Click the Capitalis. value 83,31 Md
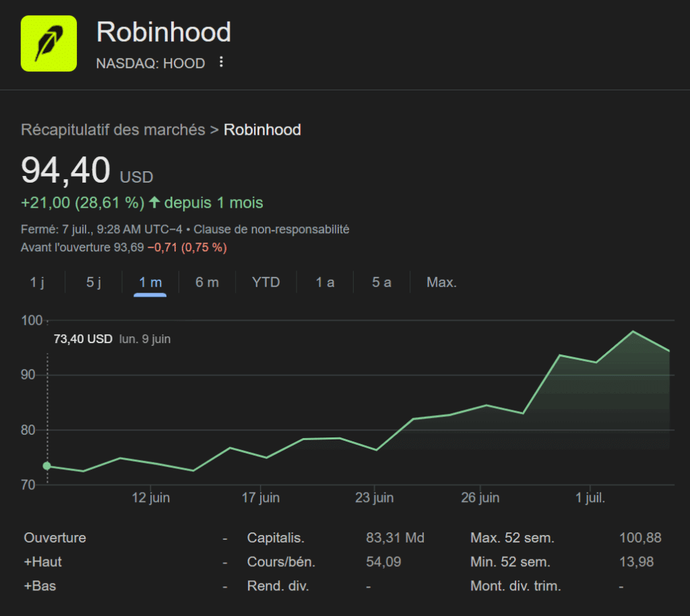The width and height of the screenshot is (690, 616). tap(395, 538)
